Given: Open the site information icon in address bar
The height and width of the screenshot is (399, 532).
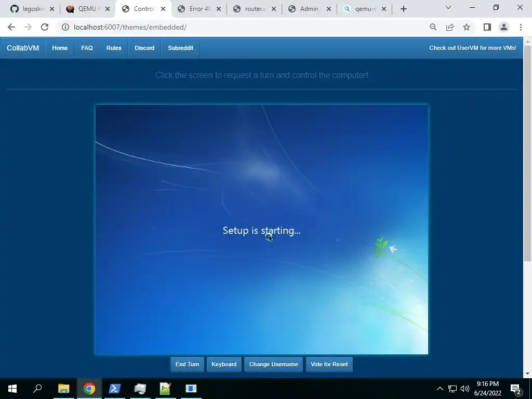Looking at the screenshot, I should coord(65,27).
